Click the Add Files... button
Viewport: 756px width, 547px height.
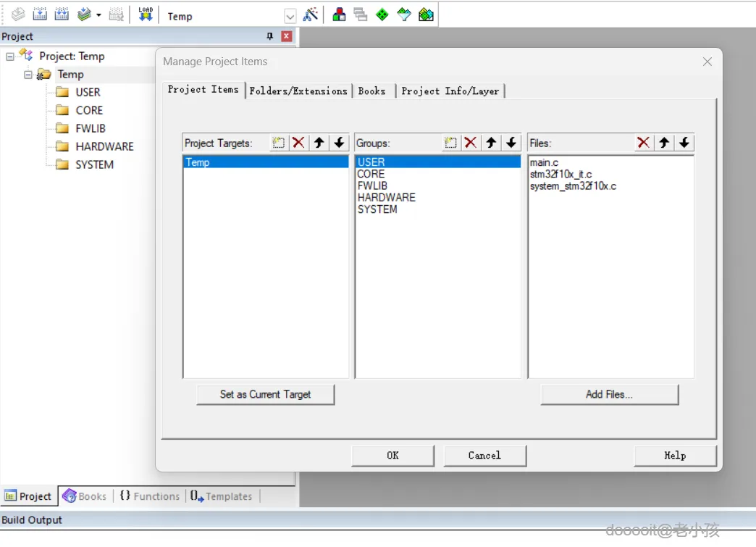(610, 395)
